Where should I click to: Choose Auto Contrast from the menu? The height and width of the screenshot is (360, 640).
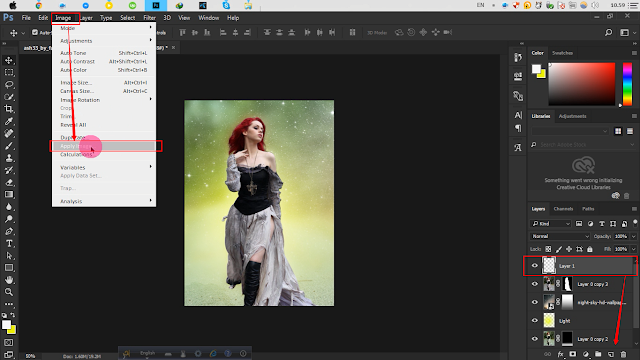(104, 61)
